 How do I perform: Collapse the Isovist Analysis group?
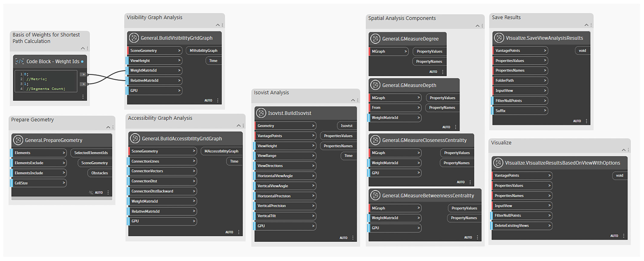[353, 100]
